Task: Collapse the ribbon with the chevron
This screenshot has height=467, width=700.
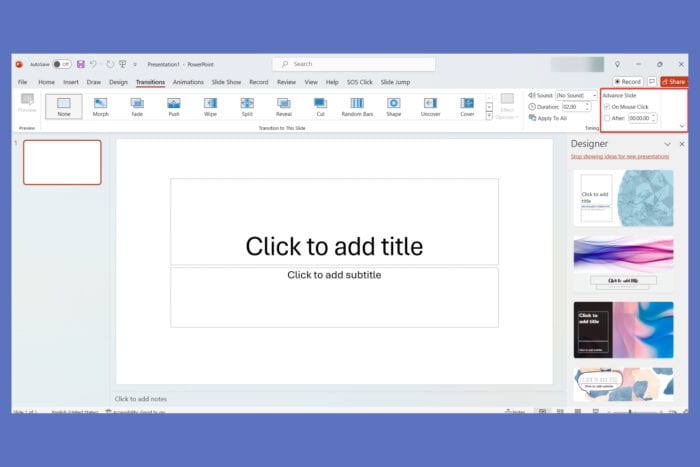Action: 682,126
